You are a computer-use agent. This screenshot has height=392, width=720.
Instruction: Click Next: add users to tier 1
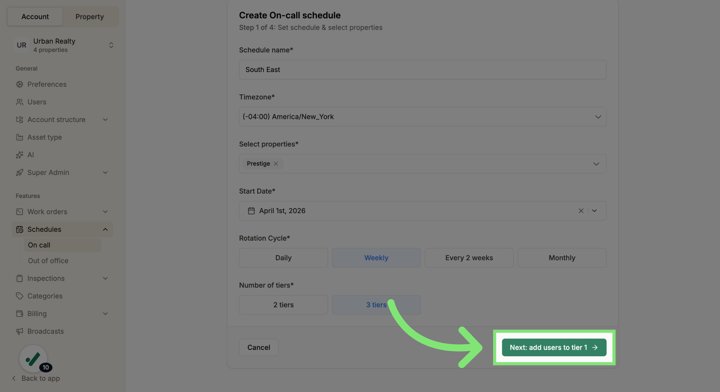(x=554, y=347)
